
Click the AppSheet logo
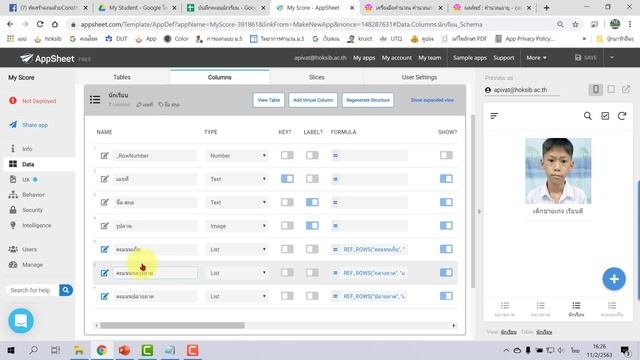coord(47,58)
